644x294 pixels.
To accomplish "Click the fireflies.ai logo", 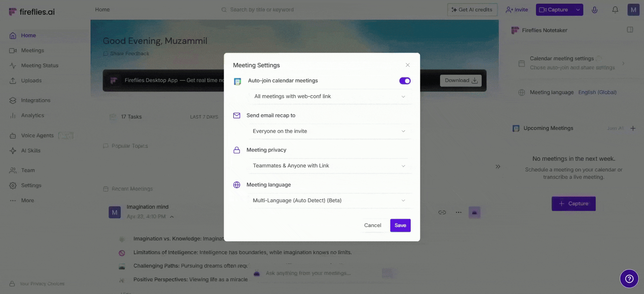I will pyautogui.click(x=32, y=12).
